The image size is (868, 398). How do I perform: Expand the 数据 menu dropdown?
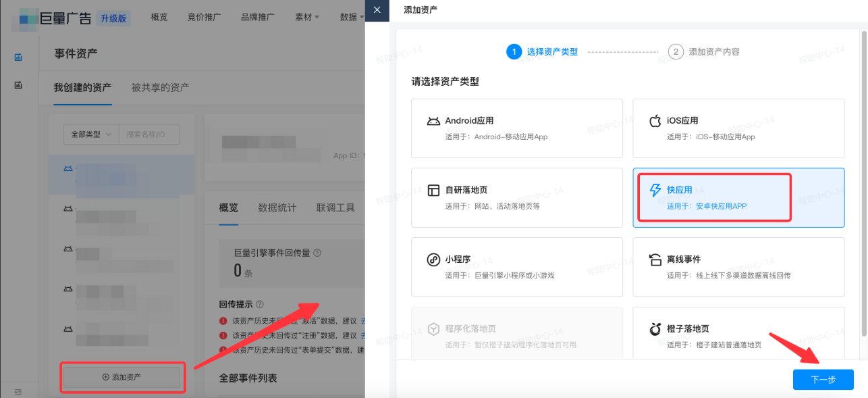(x=352, y=17)
